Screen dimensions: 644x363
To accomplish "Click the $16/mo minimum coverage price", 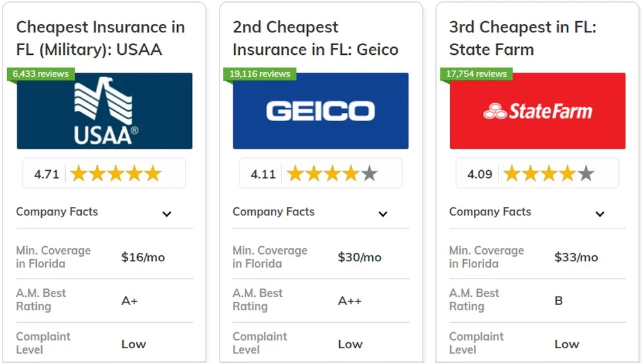I will 143,257.
